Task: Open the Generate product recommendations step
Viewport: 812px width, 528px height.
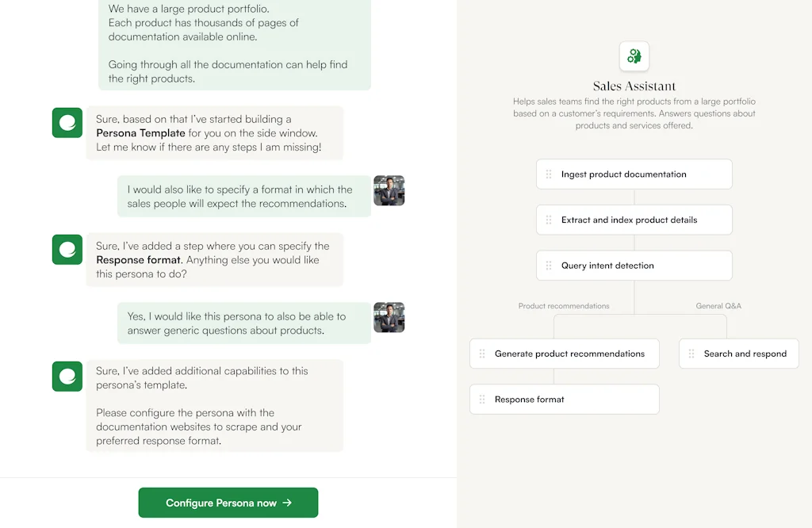Action: (x=564, y=354)
